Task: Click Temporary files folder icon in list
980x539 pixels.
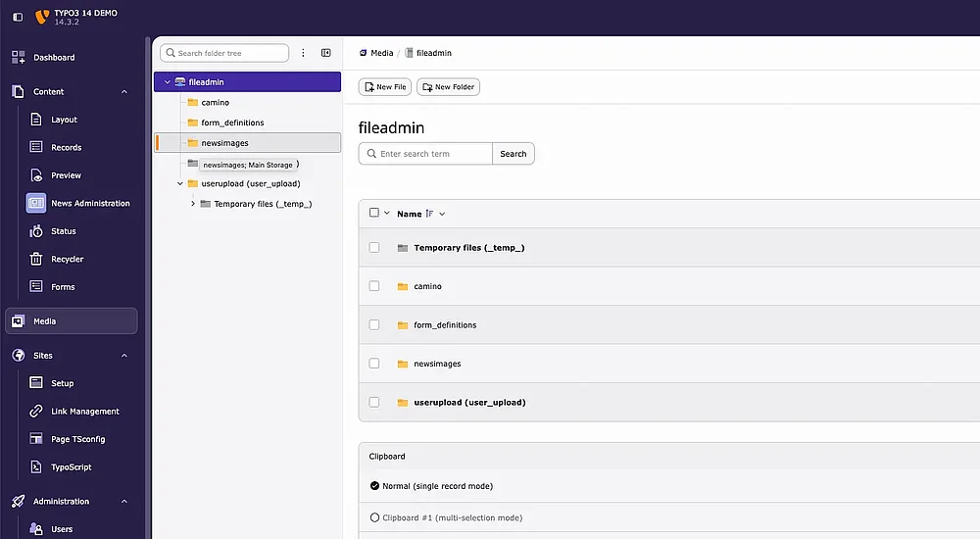Action: [x=403, y=248]
